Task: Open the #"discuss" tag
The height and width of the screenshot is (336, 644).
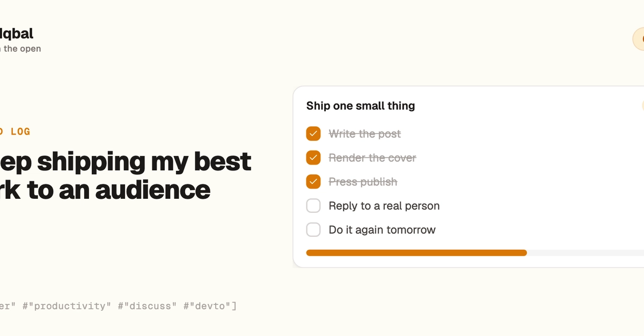Action: coord(147,306)
